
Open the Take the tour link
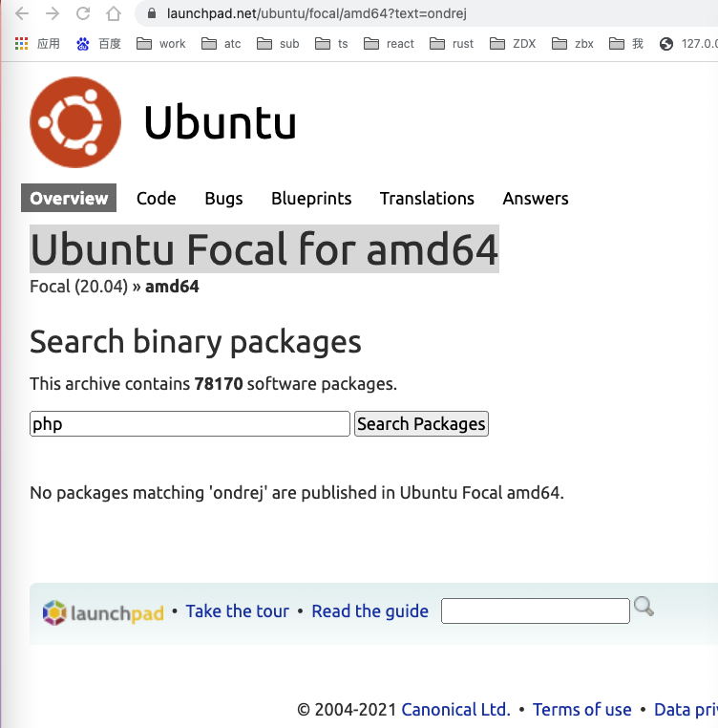click(x=237, y=611)
